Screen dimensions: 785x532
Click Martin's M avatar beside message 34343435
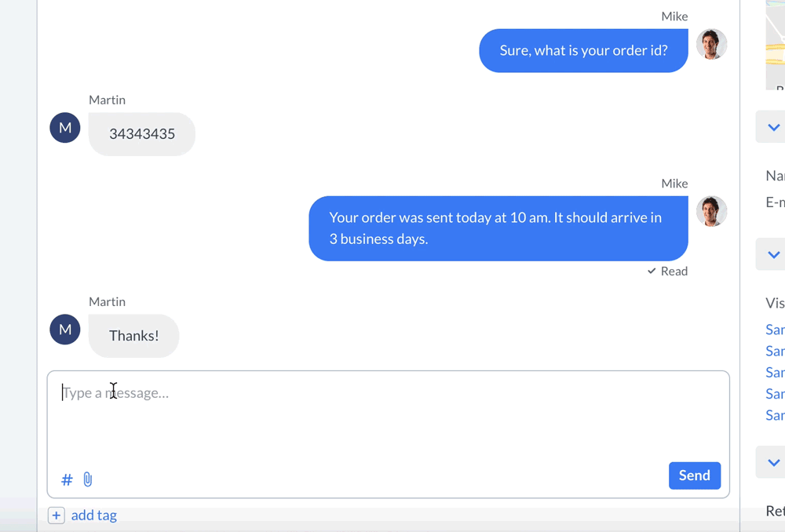click(64, 127)
